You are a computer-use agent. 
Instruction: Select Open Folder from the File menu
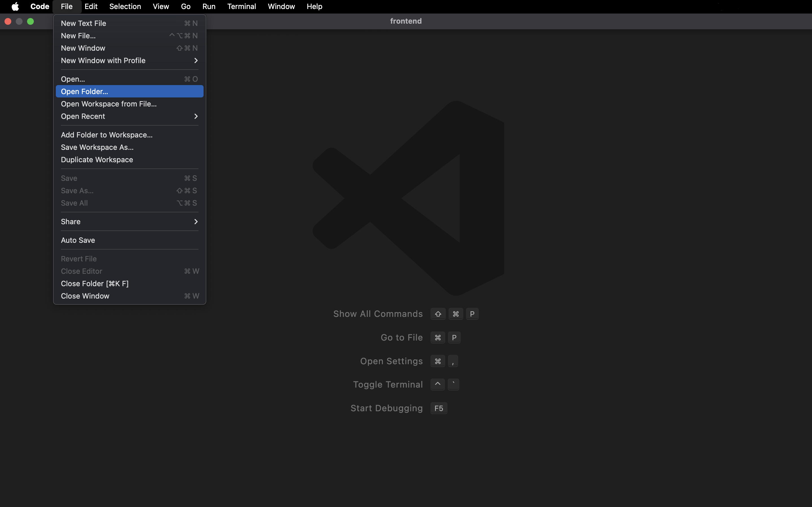coord(85,91)
